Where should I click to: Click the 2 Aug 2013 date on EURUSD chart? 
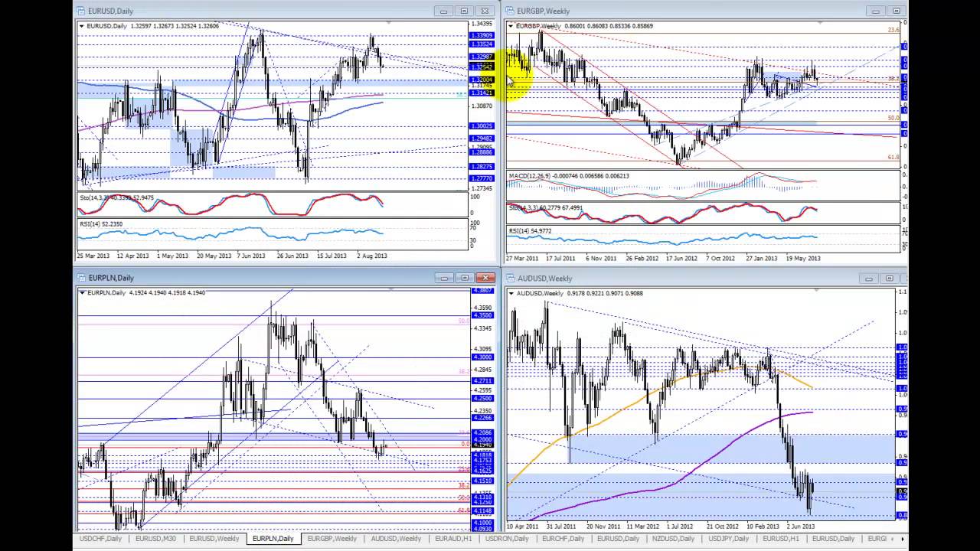372,256
